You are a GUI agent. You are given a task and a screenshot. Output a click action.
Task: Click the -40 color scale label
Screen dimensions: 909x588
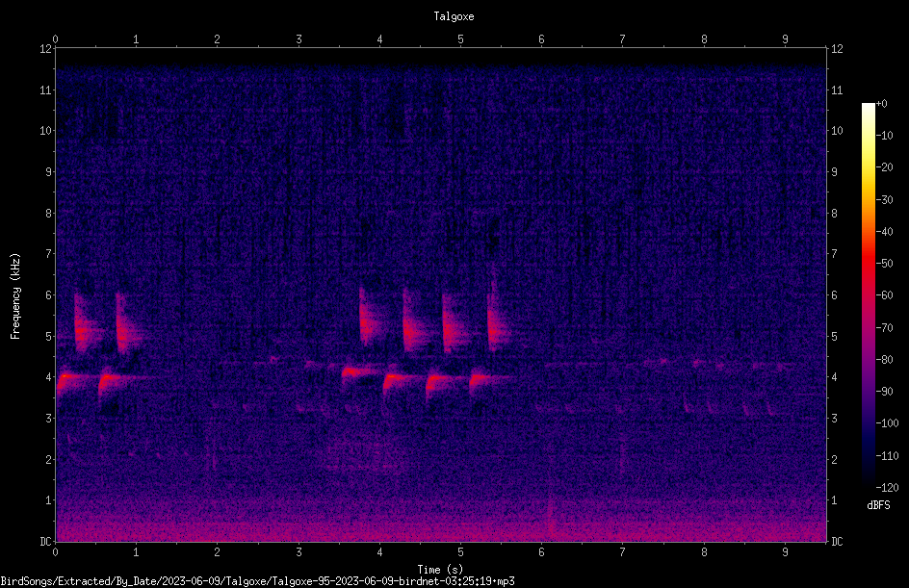[884, 232]
